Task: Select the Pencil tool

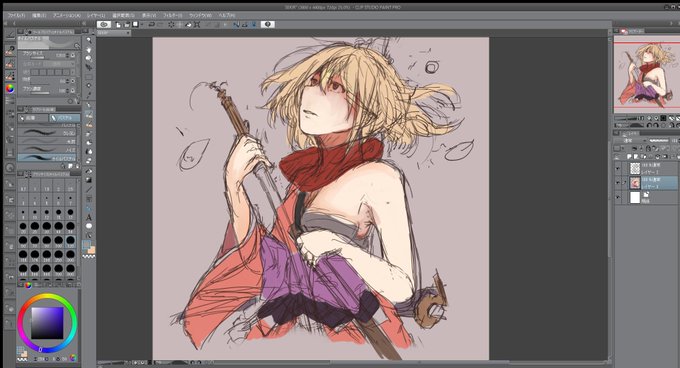Action: pyautogui.click(x=89, y=115)
